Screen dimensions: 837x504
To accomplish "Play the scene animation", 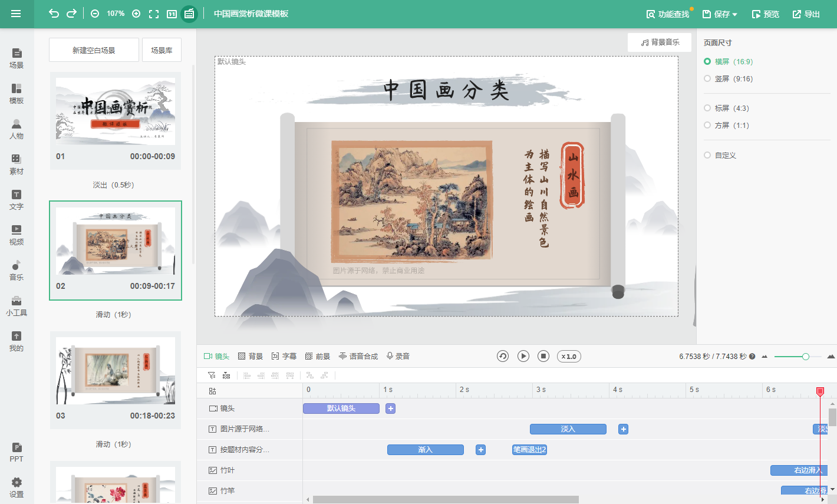I will pos(523,356).
